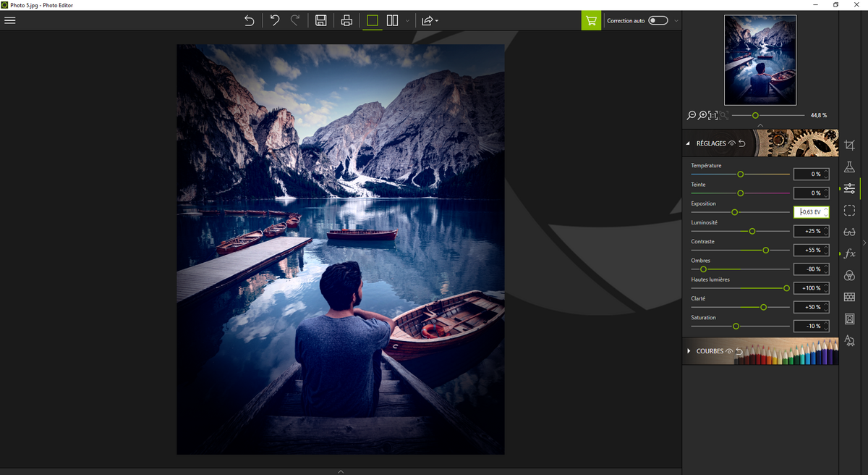Open the flask presets panel
The width and height of the screenshot is (868, 475).
[x=849, y=167]
